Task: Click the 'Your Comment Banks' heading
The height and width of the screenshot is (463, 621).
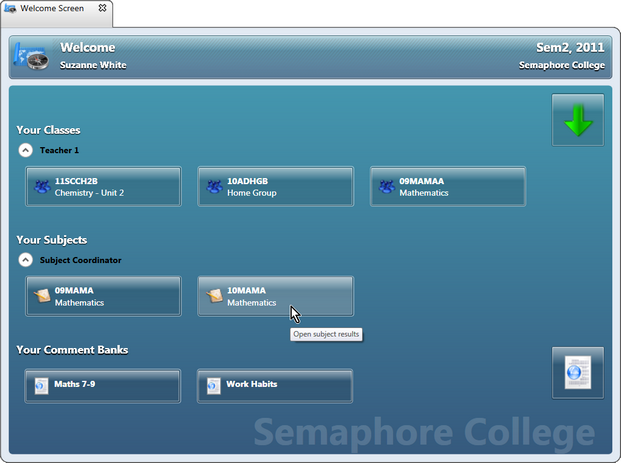Action: 72,350
